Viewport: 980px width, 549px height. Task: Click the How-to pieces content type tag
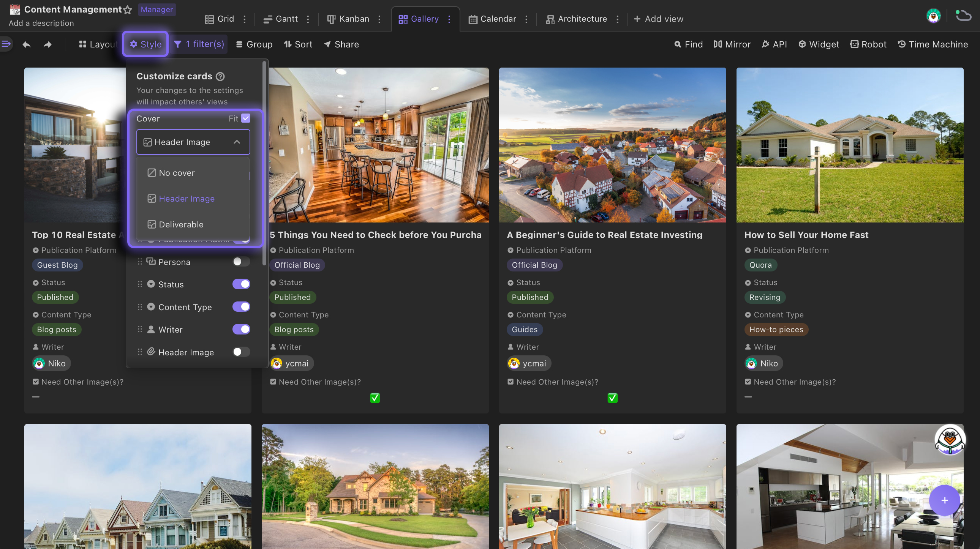click(776, 330)
